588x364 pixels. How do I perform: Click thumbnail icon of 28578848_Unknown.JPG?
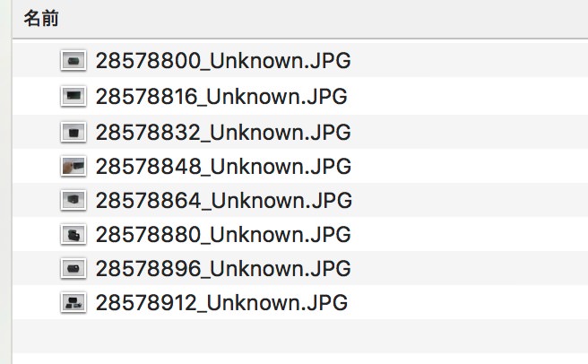tap(73, 166)
